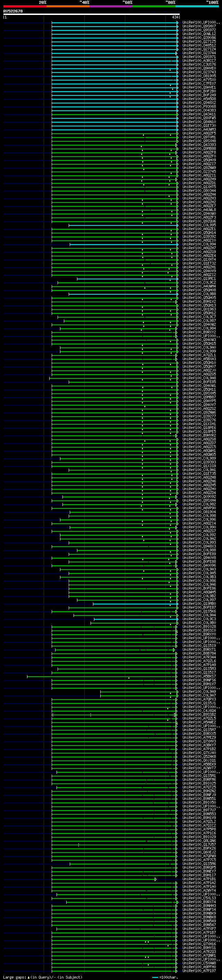Click the cyan ~100% identity legend segment
This screenshot has width=222, height=980.
[197, 6]
